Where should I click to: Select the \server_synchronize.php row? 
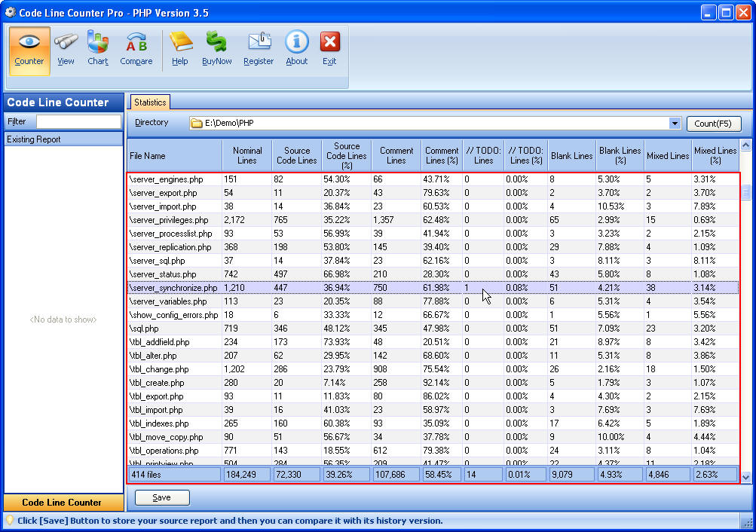433,288
